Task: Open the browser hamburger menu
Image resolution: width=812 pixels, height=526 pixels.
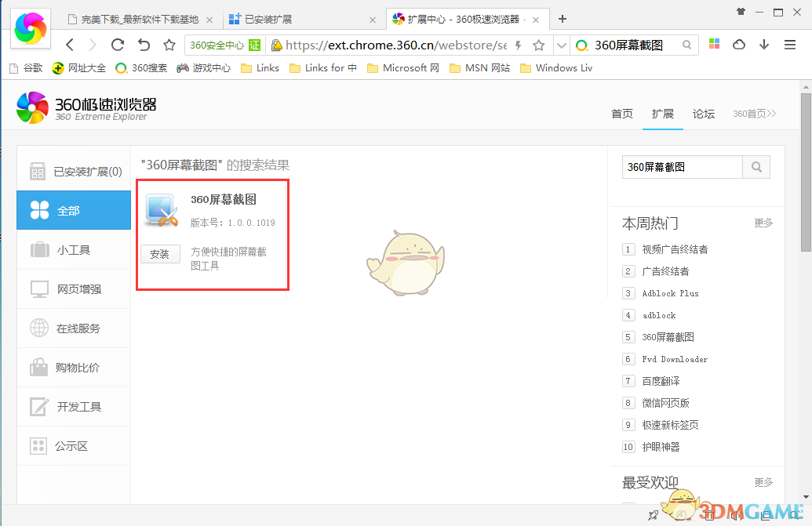Action: [790, 45]
